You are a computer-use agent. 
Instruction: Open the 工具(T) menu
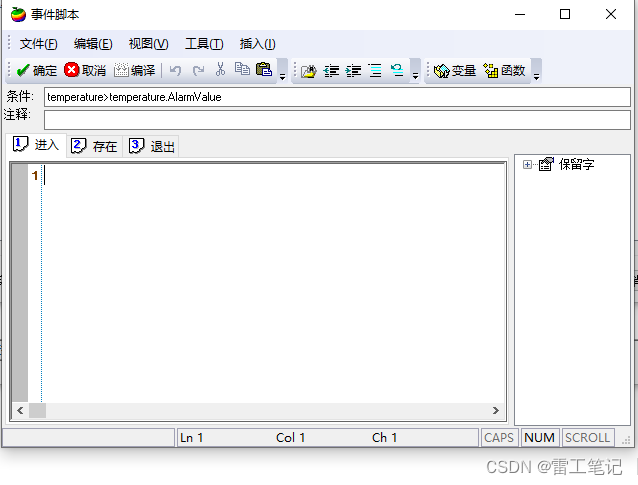click(x=204, y=44)
